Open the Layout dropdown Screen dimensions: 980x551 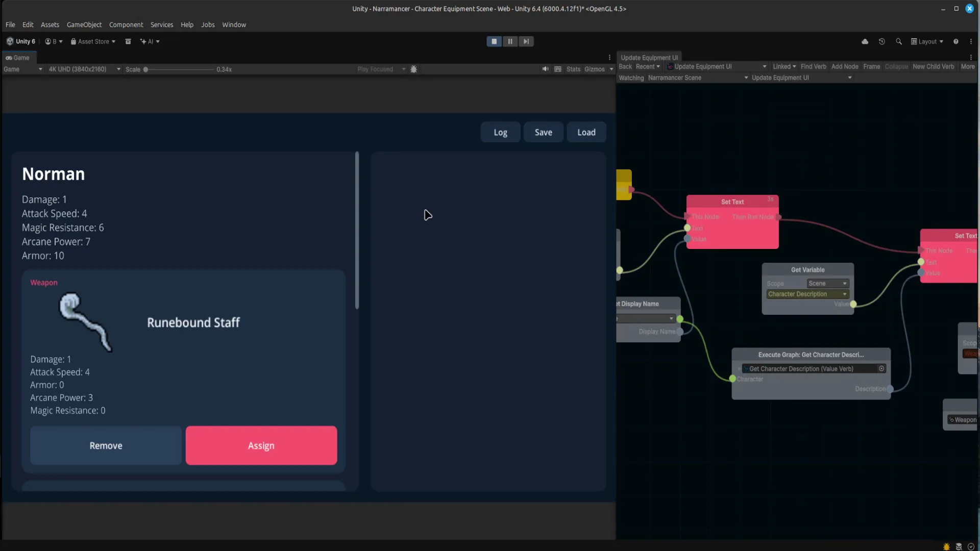point(927,41)
